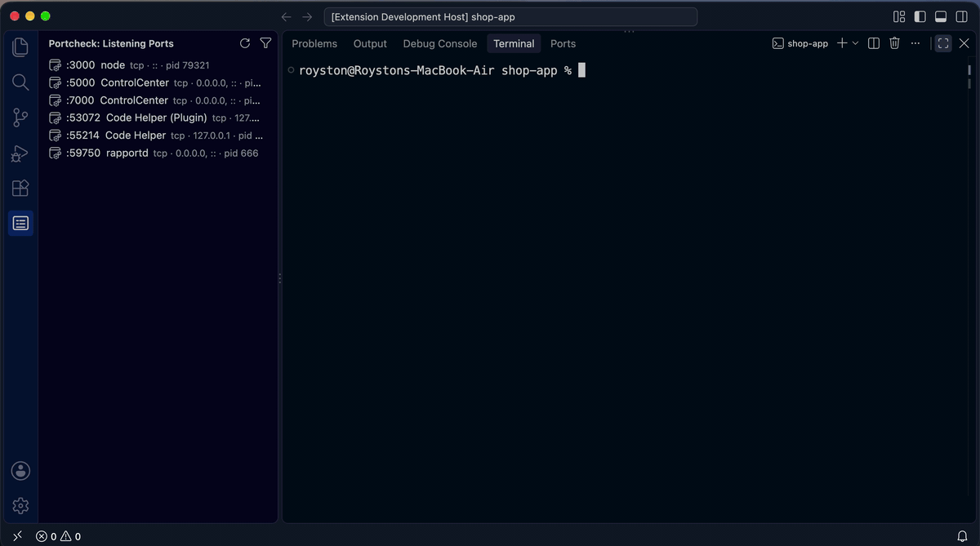Open the Extensions view
980x546 pixels.
click(20, 188)
